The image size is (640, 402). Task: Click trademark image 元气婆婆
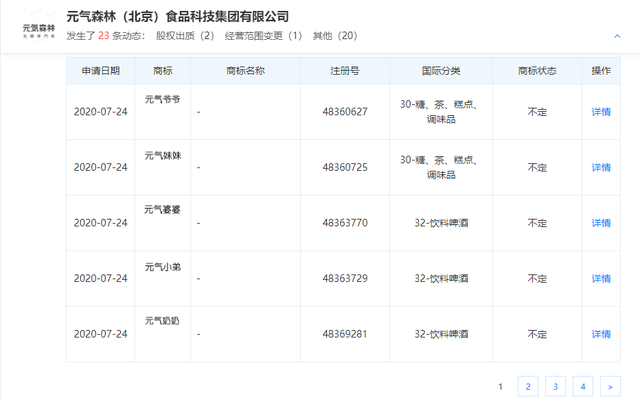pos(162,210)
